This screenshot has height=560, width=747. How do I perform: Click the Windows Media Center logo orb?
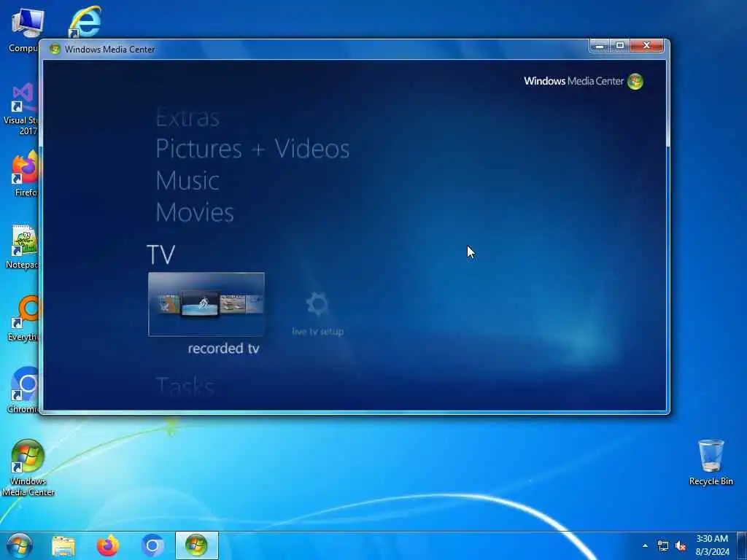(x=635, y=82)
